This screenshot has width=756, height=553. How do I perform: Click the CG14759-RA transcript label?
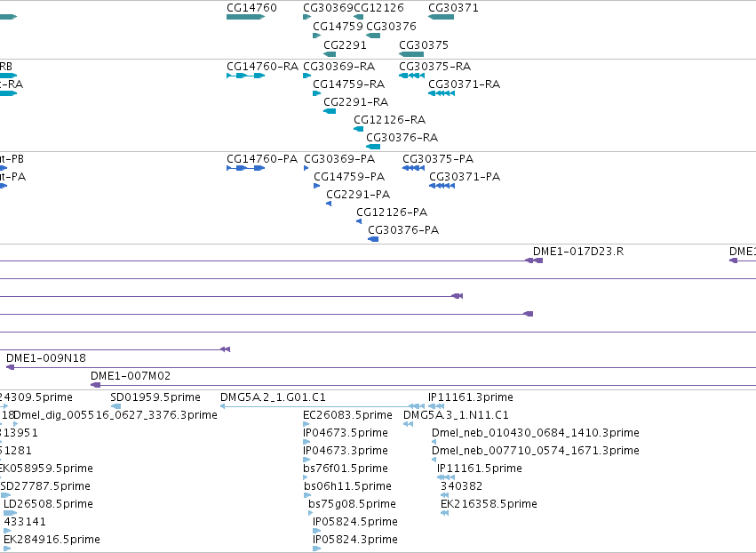click(348, 84)
